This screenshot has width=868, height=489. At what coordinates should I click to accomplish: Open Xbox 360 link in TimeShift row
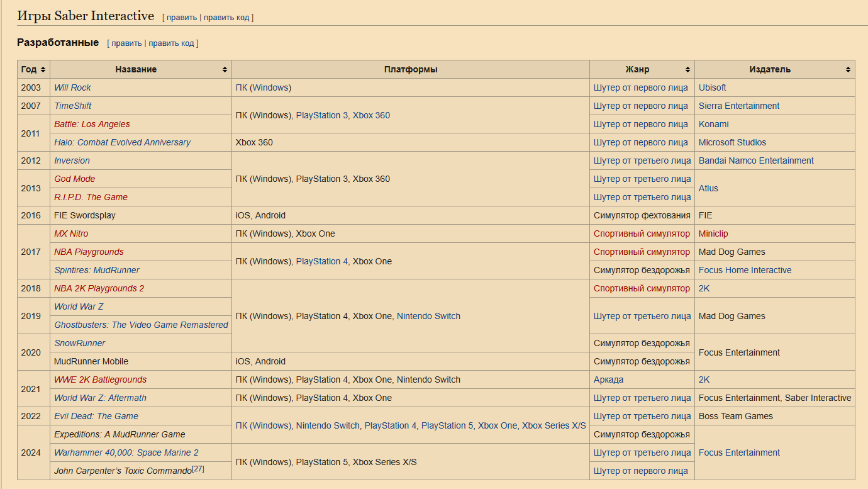coord(371,115)
